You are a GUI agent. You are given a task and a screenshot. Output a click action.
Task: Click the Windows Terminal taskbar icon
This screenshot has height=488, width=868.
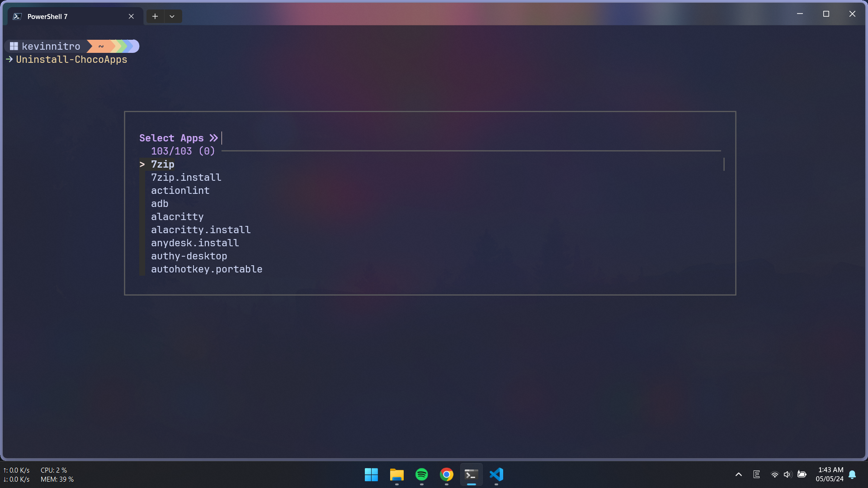click(x=471, y=474)
